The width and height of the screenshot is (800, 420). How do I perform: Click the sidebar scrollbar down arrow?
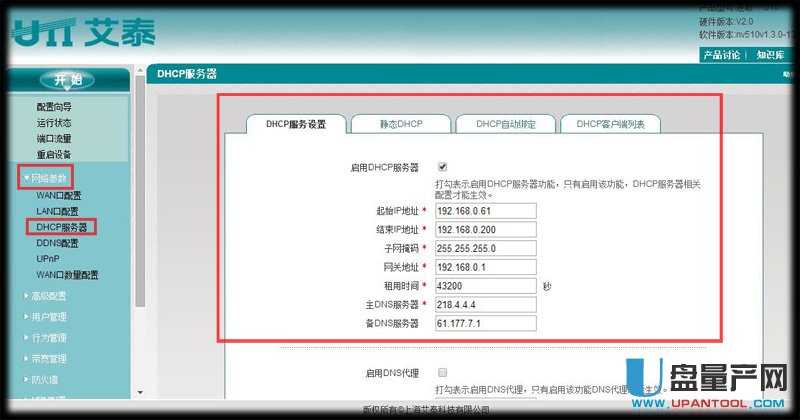coord(139,392)
